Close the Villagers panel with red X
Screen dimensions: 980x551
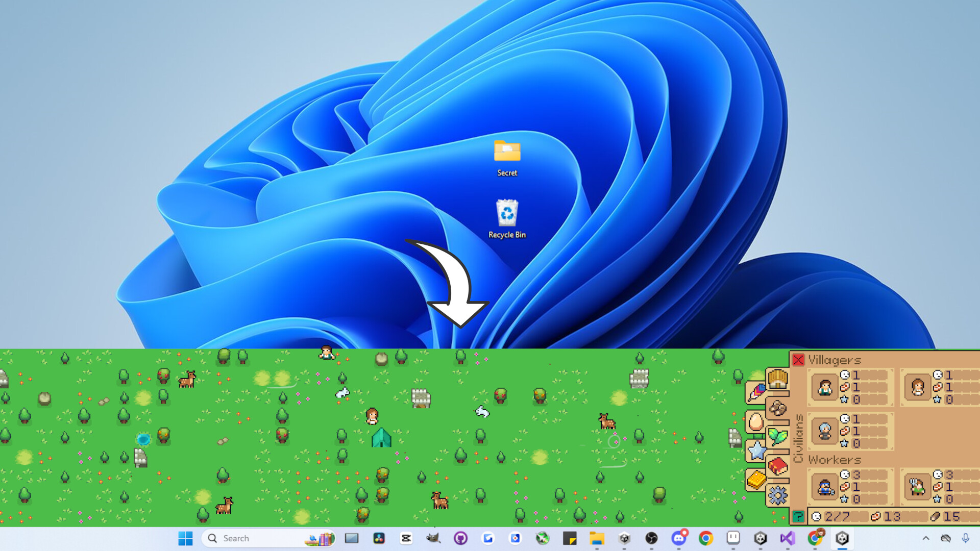click(x=798, y=360)
